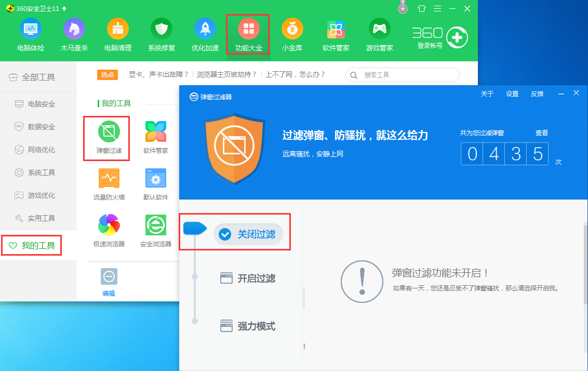This screenshot has width=588, height=371.
Task: Select 电脑安全 in the left sidebar
Action: pyautogui.click(x=41, y=104)
